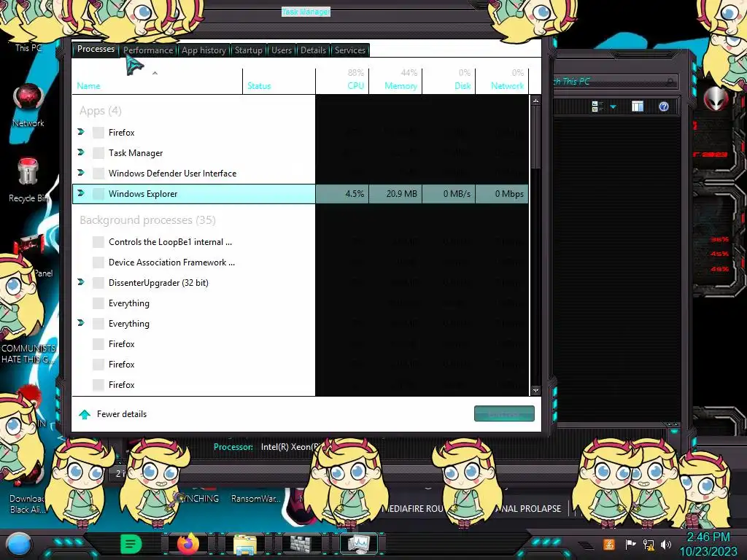Expand the Task Manager process row
The image size is (747, 560).
click(x=81, y=152)
